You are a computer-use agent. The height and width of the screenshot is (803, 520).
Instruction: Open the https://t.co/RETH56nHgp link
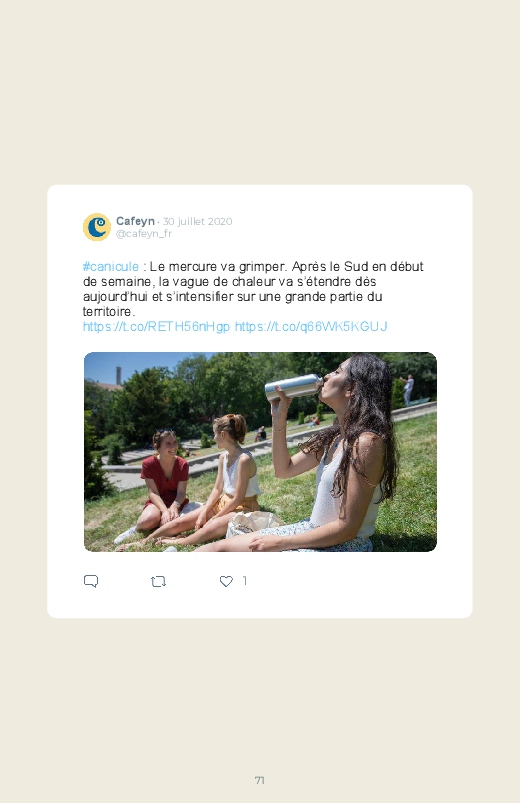[156, 326]
